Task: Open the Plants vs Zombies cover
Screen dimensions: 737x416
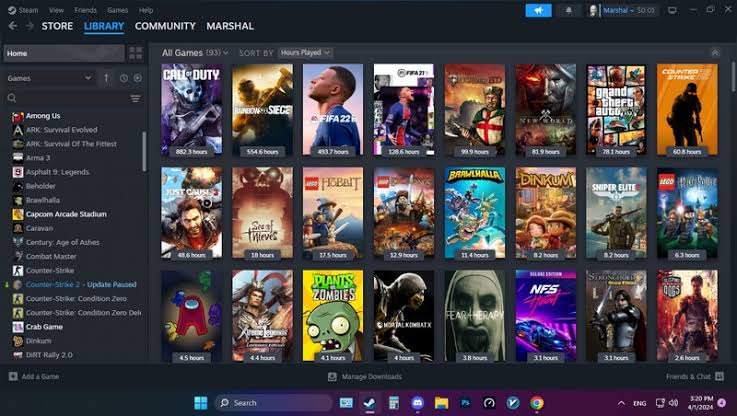Action: click(333, 315)
